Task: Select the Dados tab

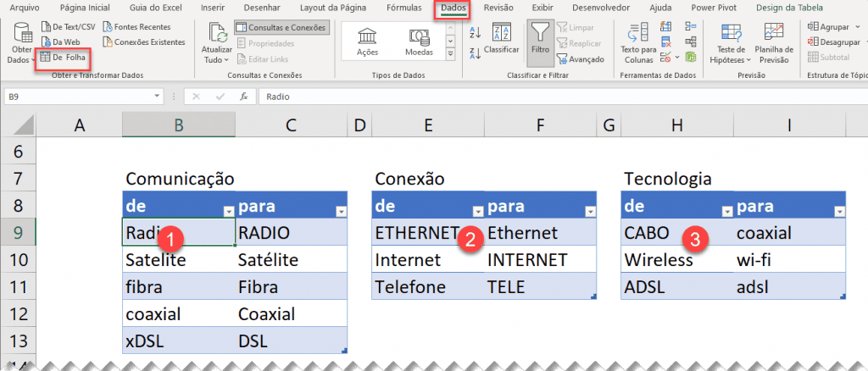Action: 453,8
